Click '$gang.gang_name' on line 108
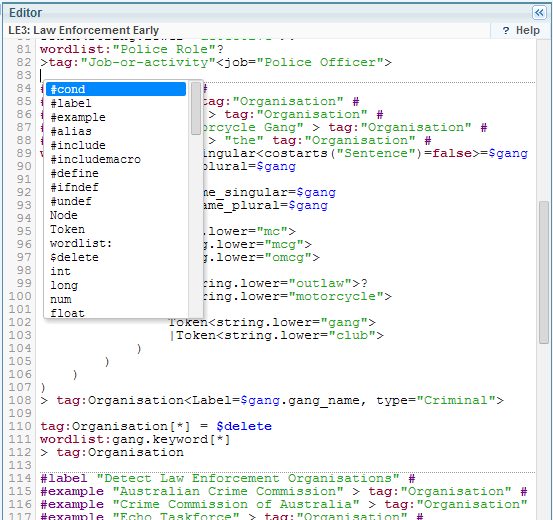 pyautogui.click(x=300, y=400)
